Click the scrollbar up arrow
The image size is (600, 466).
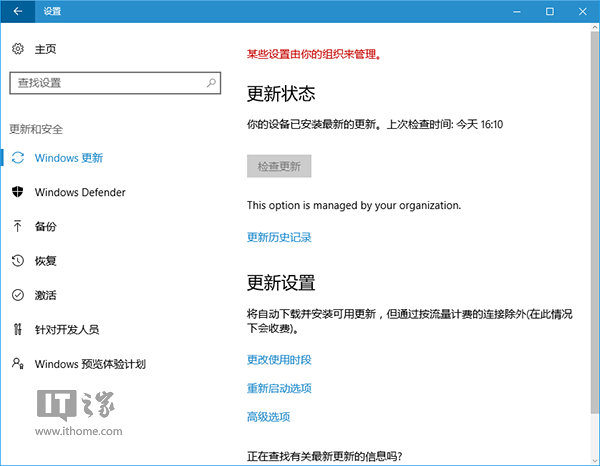click(x=595, y=27)
